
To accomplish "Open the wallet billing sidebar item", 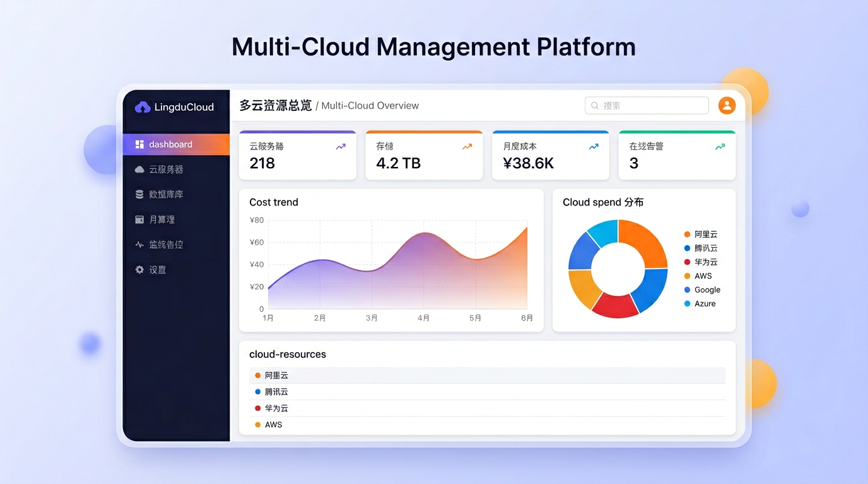I will point(161,219).
